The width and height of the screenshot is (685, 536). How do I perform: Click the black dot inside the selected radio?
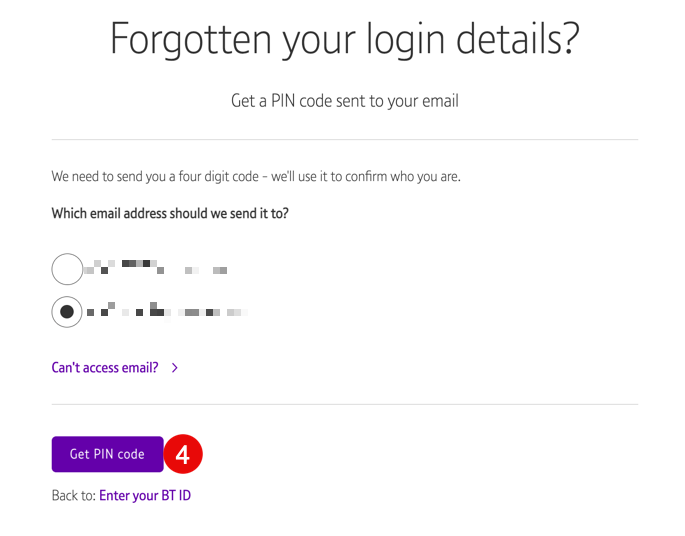(67, 312)
